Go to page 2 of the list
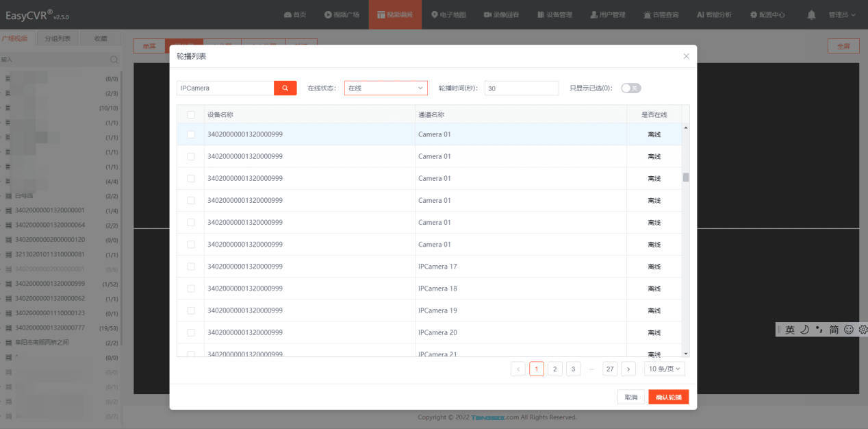 [x=555, y=369]
